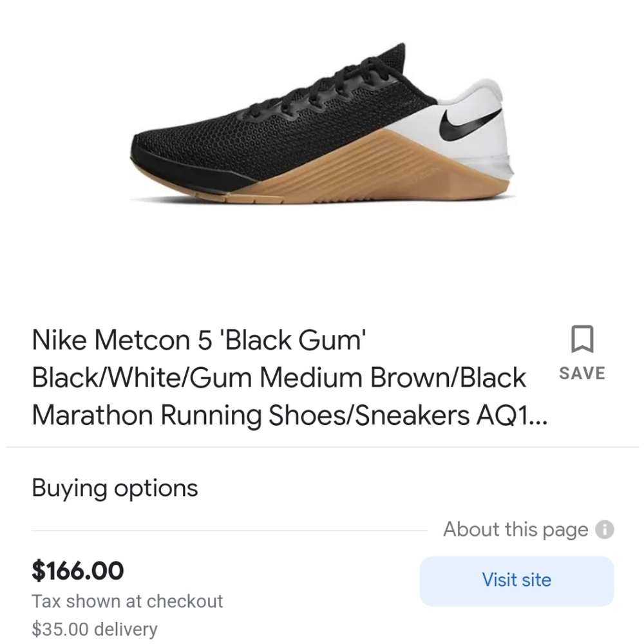Click the $166.00 price text

click(x=78, y=571)
